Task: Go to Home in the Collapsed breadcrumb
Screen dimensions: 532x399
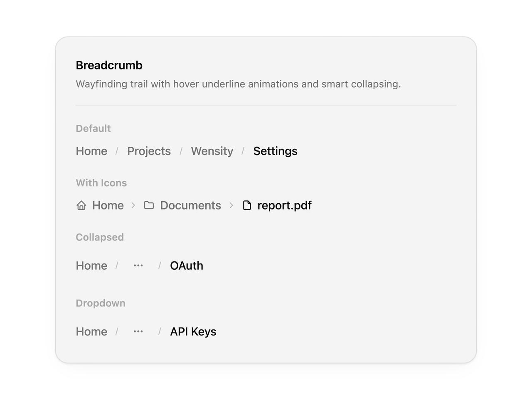Action: click(x=91, y=266)
